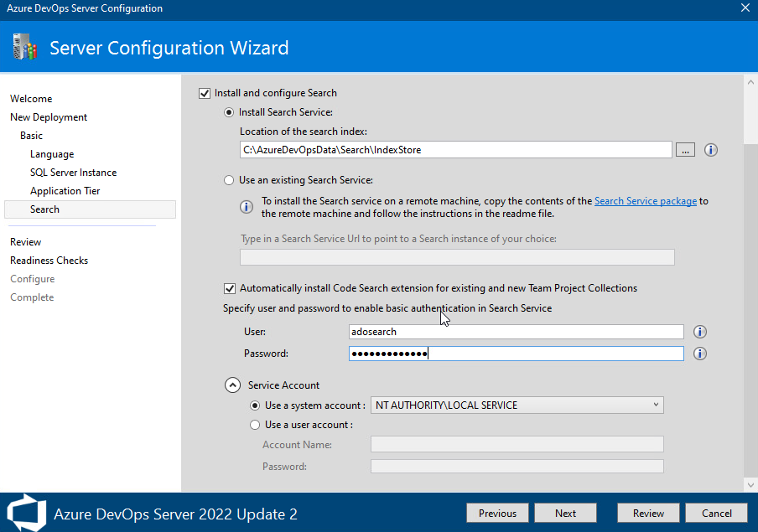Uncheck Install and configure Search
This screenshot has width=758, height=532.
pos(203,93)
